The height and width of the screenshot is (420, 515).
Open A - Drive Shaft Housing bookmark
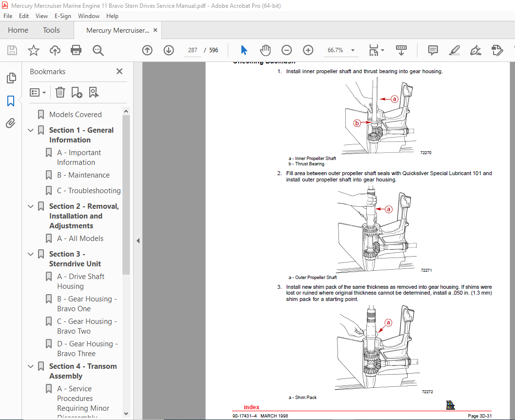pos(80,281)
